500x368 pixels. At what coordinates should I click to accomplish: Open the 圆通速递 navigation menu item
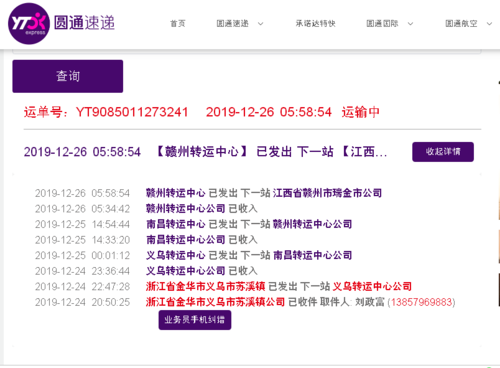tap(232, 23)
